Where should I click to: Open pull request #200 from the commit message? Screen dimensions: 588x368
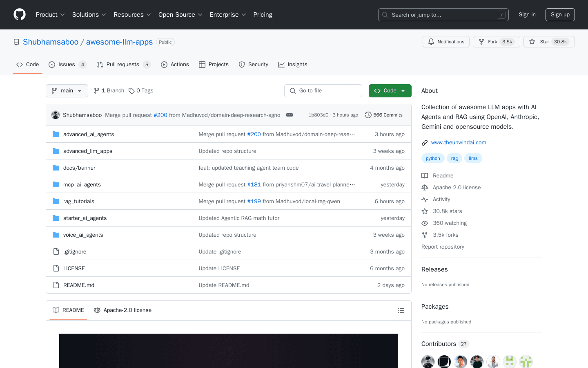click(160, 115)
